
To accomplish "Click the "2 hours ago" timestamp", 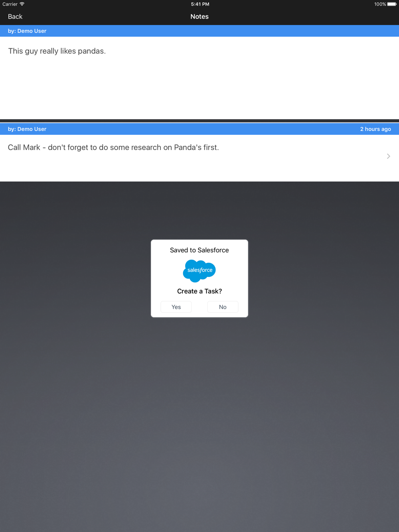I will pyautogui.click(x=375, y=129).
